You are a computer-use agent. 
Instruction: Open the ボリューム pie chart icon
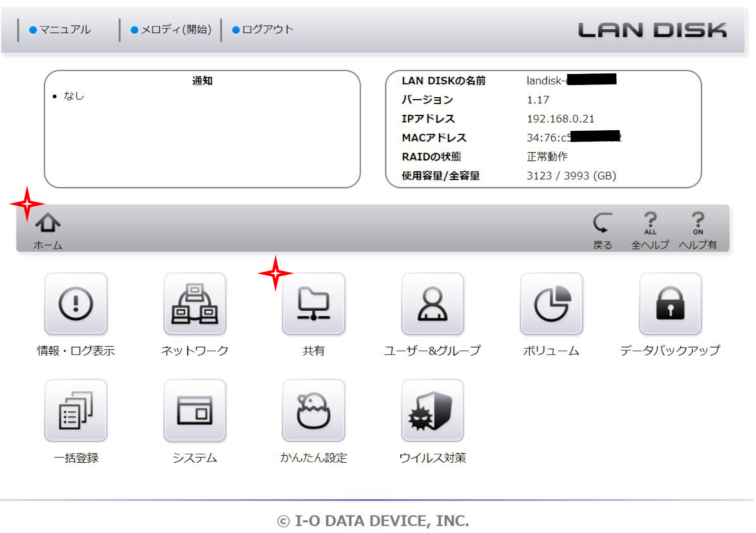[551, 304]
